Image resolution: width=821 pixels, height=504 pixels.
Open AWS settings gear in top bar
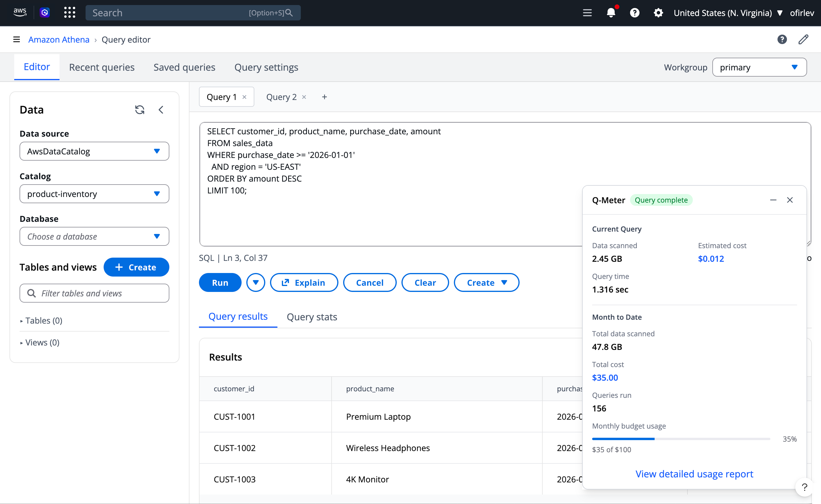(658, 13)
